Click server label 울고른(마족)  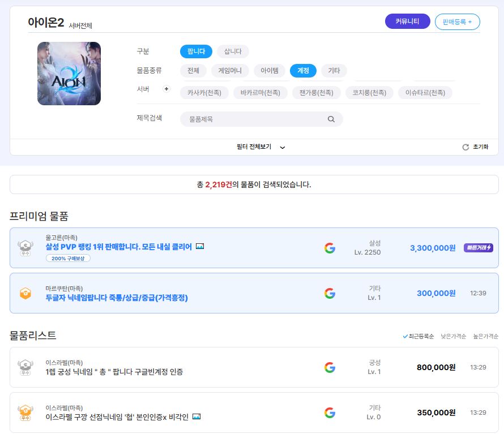pos(61,238)
